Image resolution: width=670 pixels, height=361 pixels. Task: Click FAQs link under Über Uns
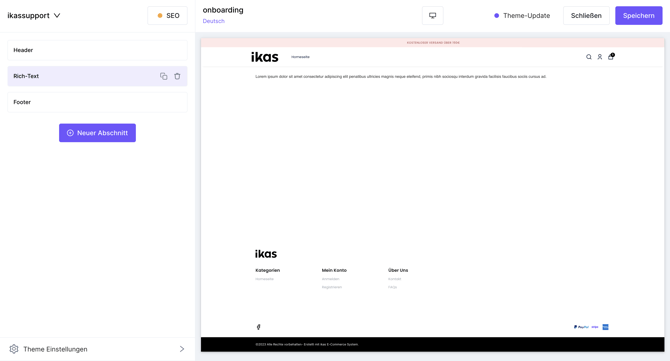coord(392,287)
